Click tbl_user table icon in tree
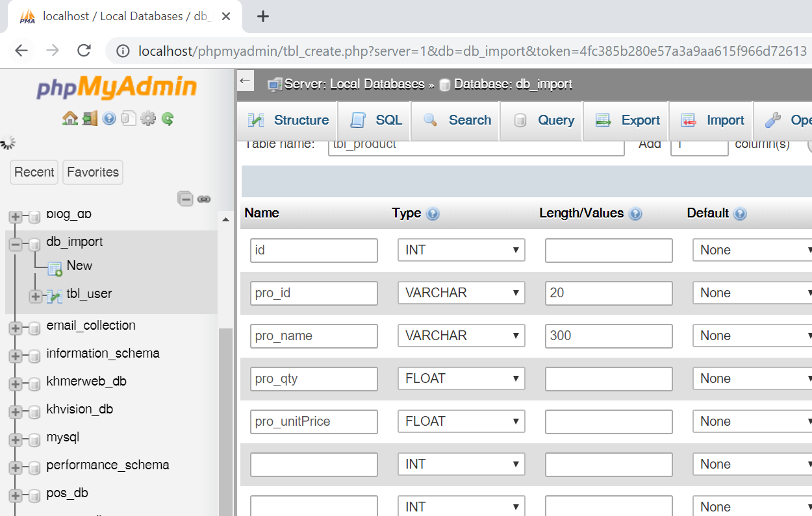Screen dimensions: 812x516 coord(55,295)
